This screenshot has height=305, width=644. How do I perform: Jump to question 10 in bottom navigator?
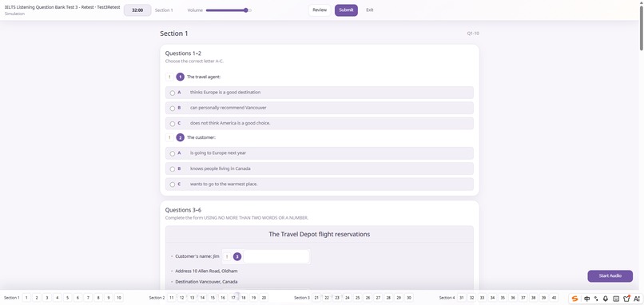click(x=119, y=298)
